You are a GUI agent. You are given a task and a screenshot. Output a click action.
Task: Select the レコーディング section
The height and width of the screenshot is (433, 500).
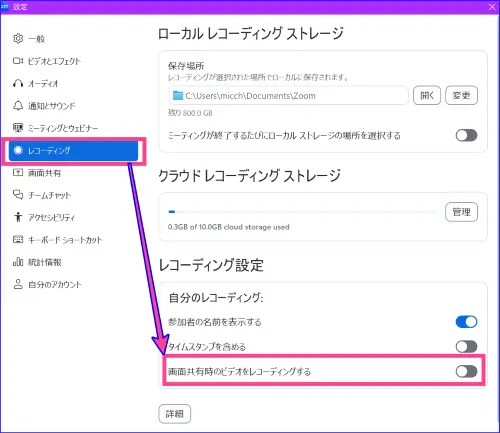tap(73, 150)
